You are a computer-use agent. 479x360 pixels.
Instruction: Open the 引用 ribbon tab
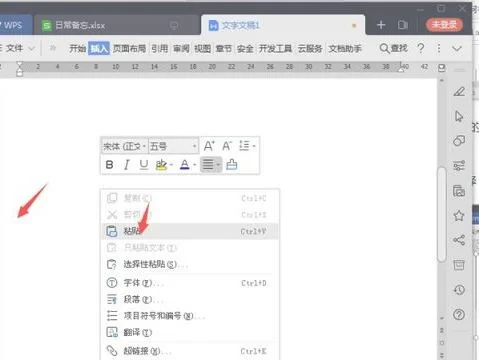pos(159,49)
